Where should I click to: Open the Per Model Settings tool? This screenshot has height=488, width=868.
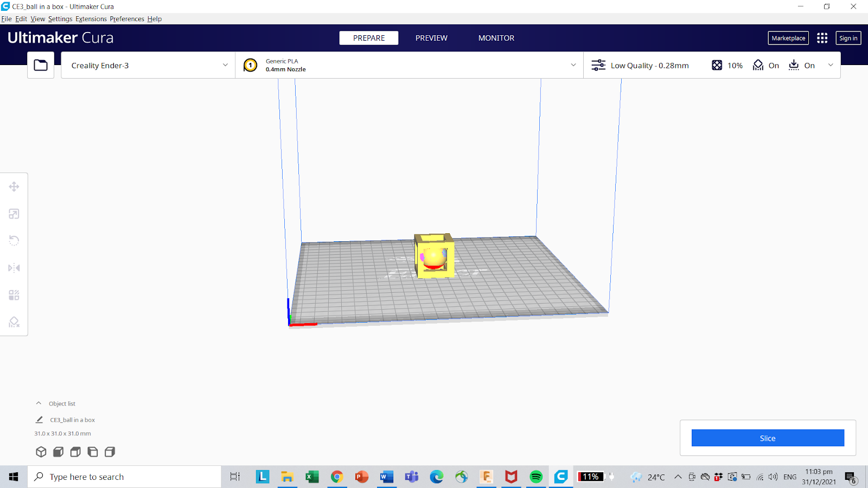click(14, 295)
